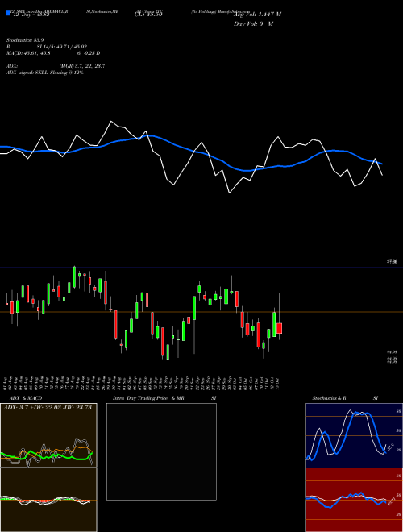Click the 'CL:' closing price value

pyautogui.click(x=148, y=15)
